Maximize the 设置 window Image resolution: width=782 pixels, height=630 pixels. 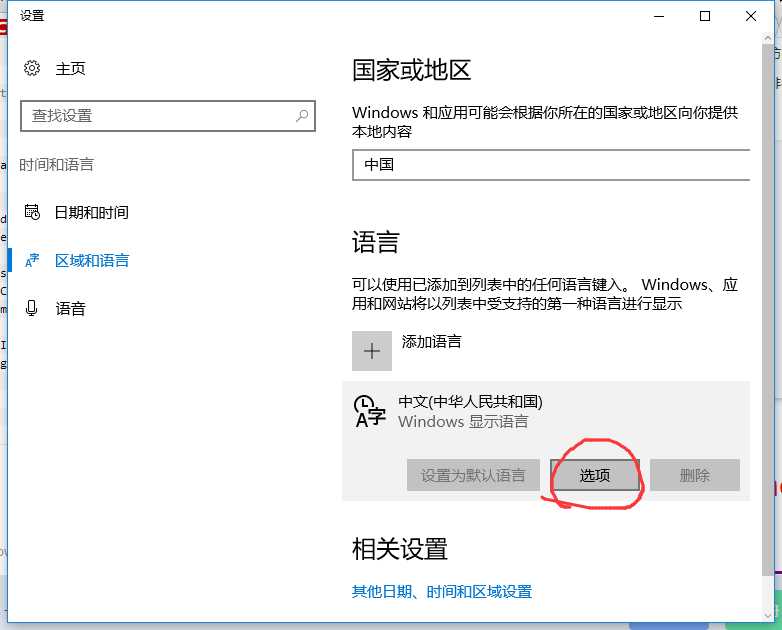tap(705, 16)
